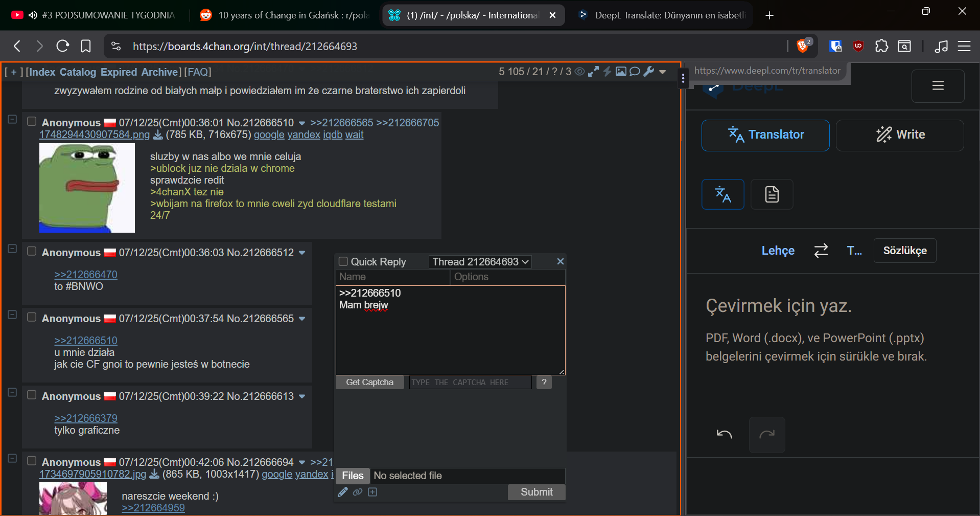Open the gallery image icon in header

pos(621,72)
